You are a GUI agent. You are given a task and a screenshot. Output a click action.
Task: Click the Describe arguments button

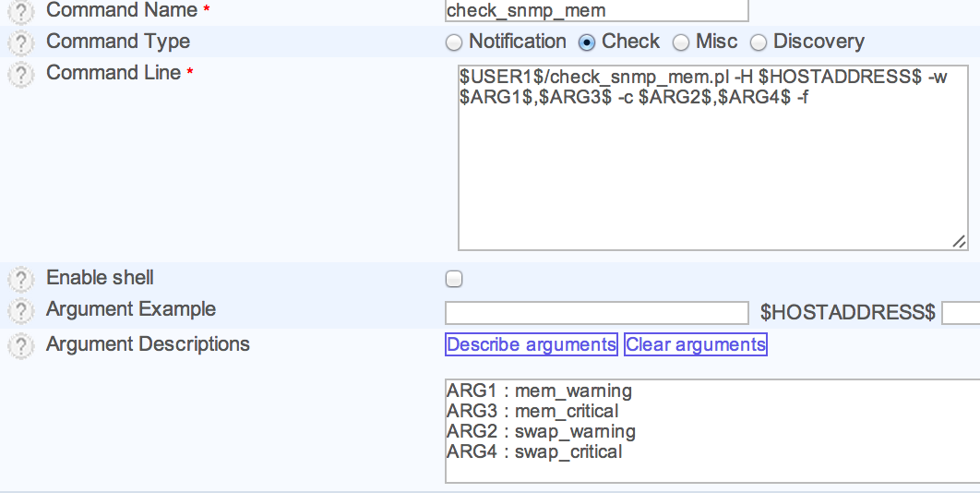[532, 344]
